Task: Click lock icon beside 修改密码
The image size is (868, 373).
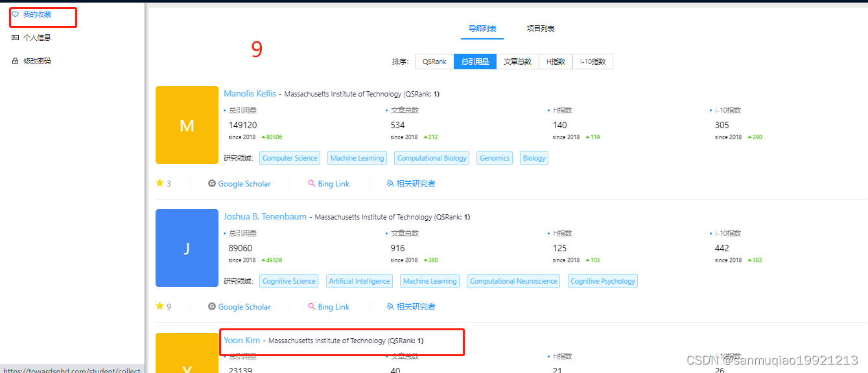Action: (16, 61)
